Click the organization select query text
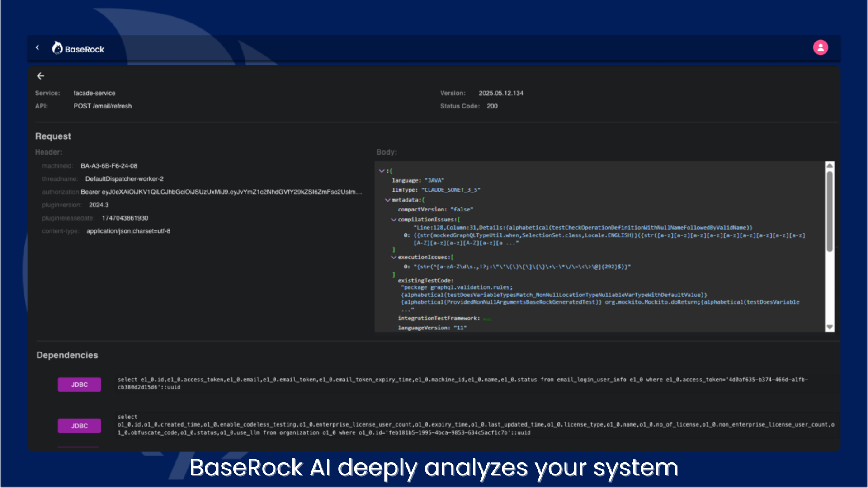The height and width of the screenshot is (488, 868). (475, 425)
